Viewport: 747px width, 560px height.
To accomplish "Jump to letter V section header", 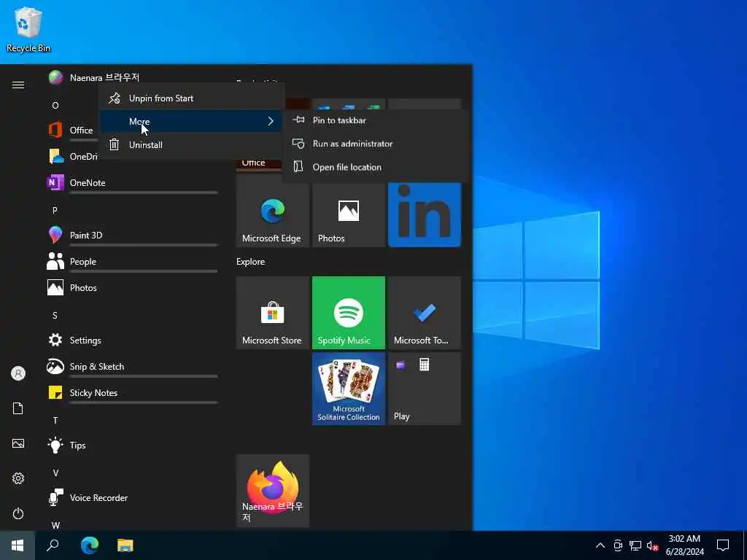I will [x=55, y=472].
